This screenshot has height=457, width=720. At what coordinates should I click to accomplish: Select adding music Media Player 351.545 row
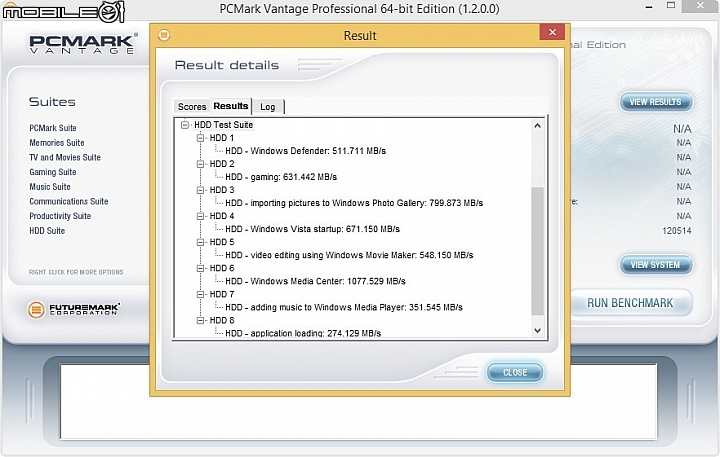(x=344, y=307)
